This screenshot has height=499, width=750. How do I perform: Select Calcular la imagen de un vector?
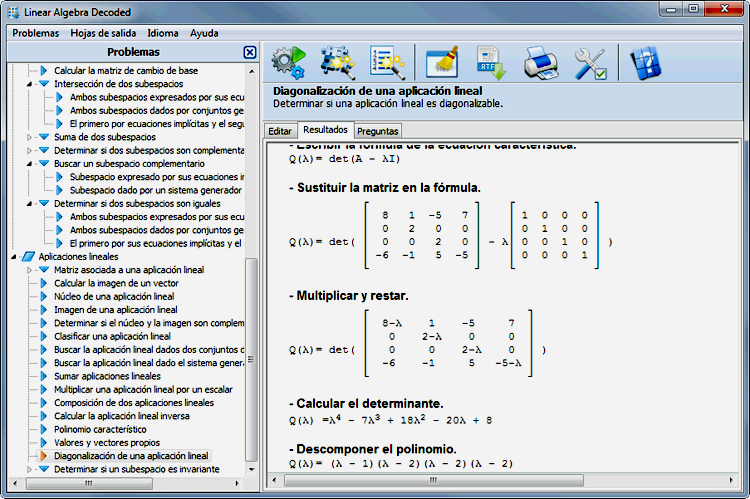(116, 283)
